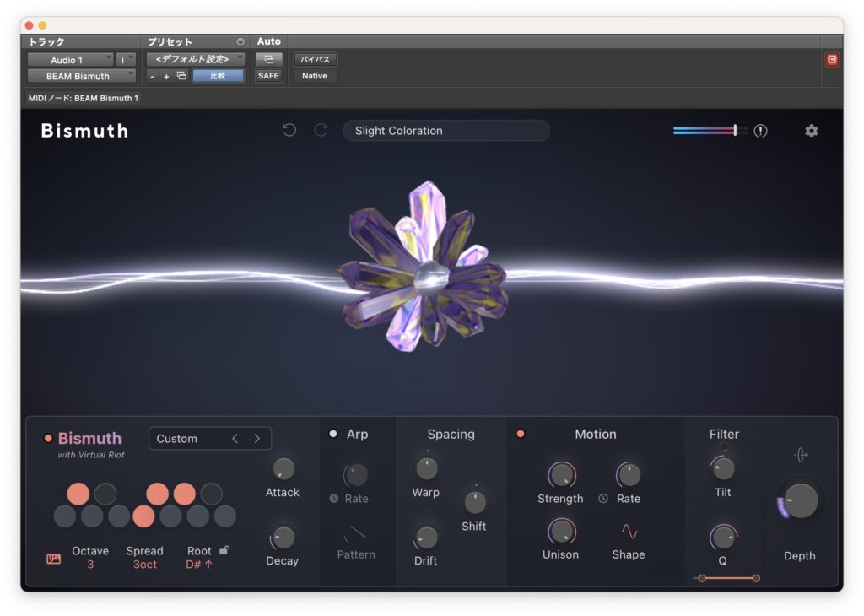Open the Audio 1 track dropdown
Image resolution: width=864 pixels, height=616 pixels.
(x=71, y=60)
